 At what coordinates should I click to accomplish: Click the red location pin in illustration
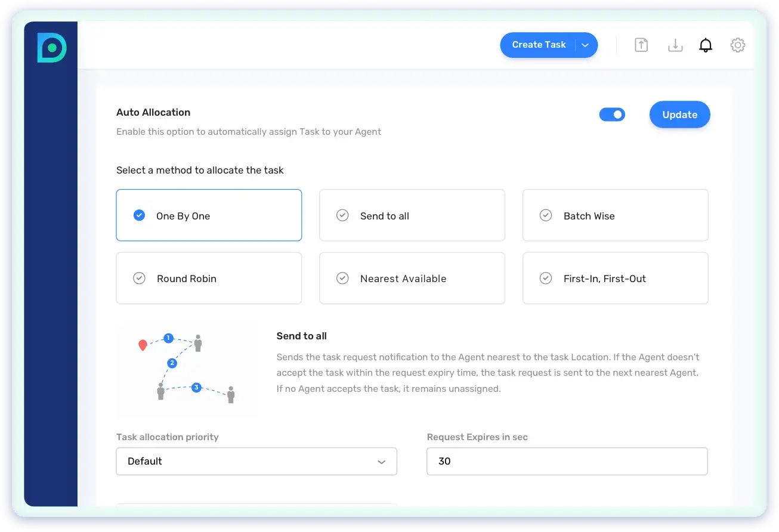click(x=143, y=345)
